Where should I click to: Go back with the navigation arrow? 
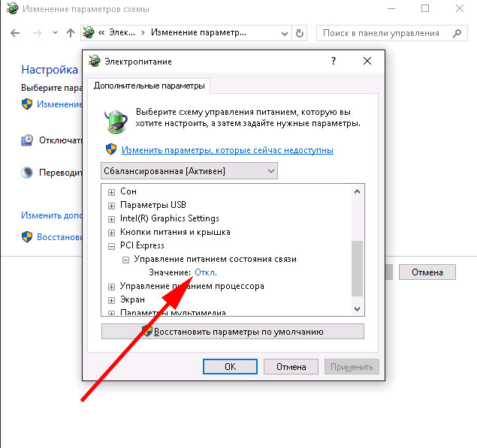coord(15,33)
